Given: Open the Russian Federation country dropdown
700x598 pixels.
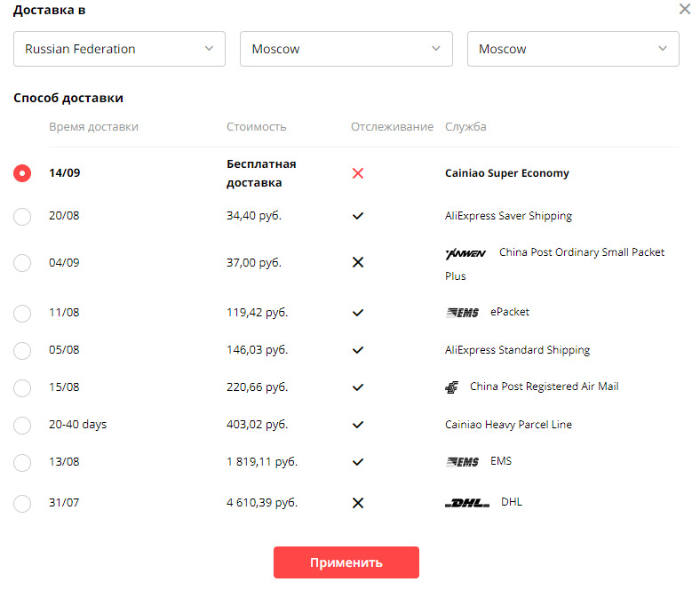Looking at the screenshot, I should [x=120, y=49].
